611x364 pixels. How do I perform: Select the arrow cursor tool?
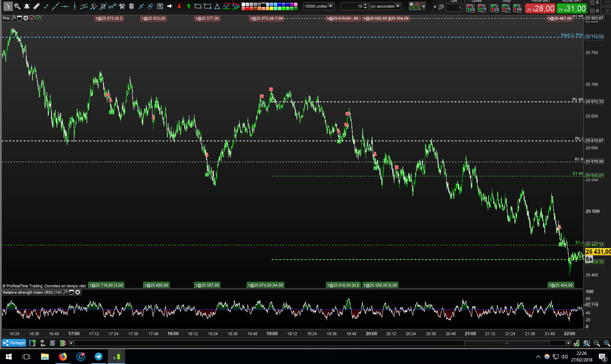point(8,6)
